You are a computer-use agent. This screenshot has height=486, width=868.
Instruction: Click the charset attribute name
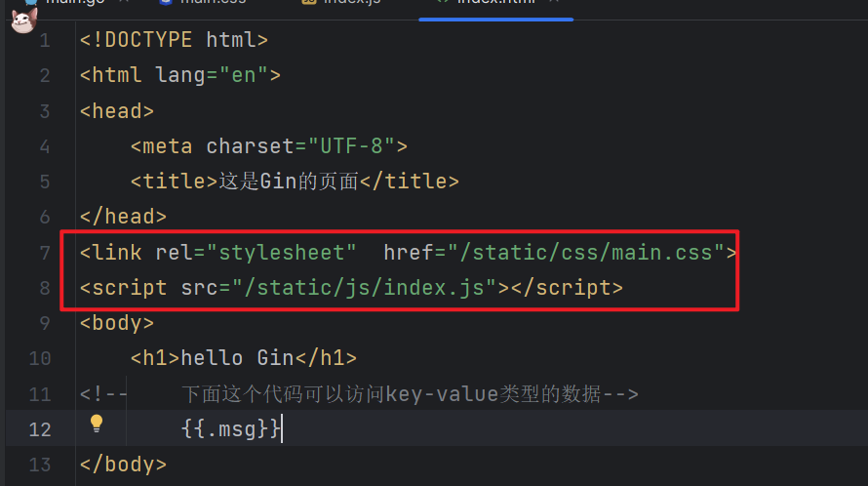pyautogui.click(x=251, y=146)
